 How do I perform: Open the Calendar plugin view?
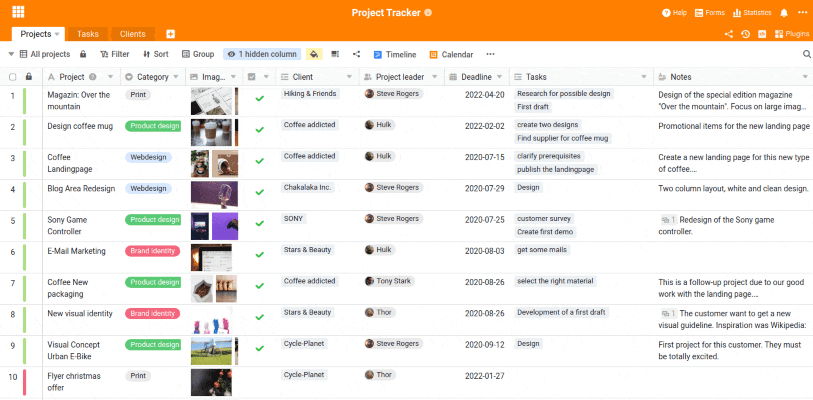[x=451, y=54]
